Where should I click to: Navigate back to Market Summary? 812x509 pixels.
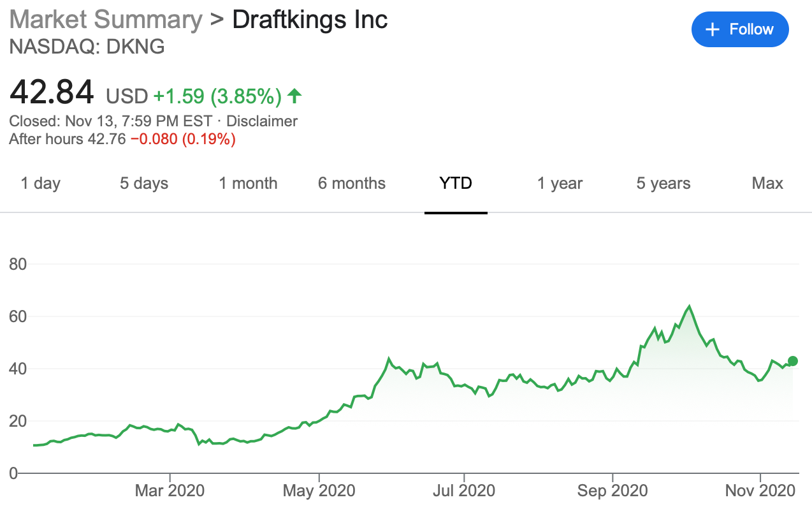click(104, 19)
